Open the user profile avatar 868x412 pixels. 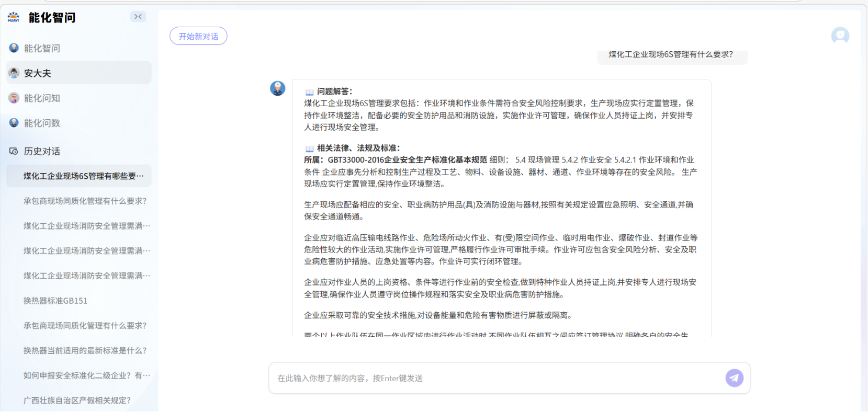click(840, 36)
